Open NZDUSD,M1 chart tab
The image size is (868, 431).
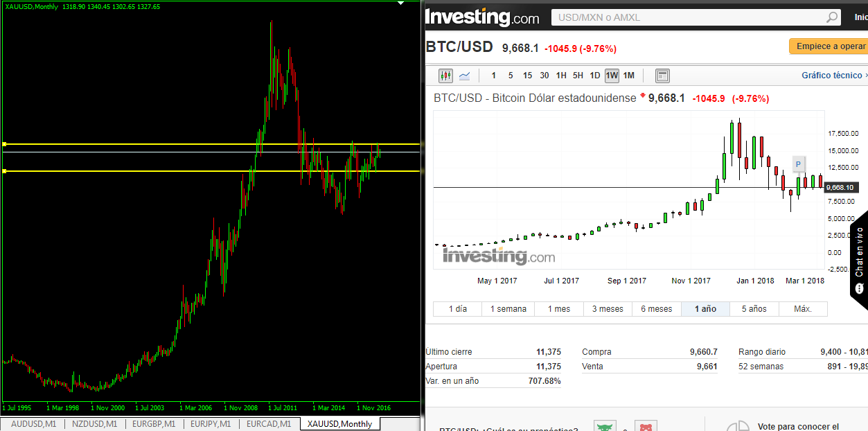[94, 423]
